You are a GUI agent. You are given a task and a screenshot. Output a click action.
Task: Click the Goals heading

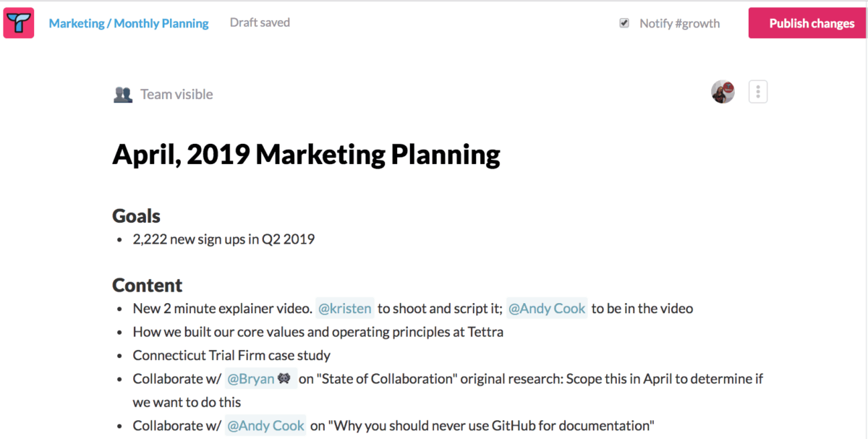(136, 216)
